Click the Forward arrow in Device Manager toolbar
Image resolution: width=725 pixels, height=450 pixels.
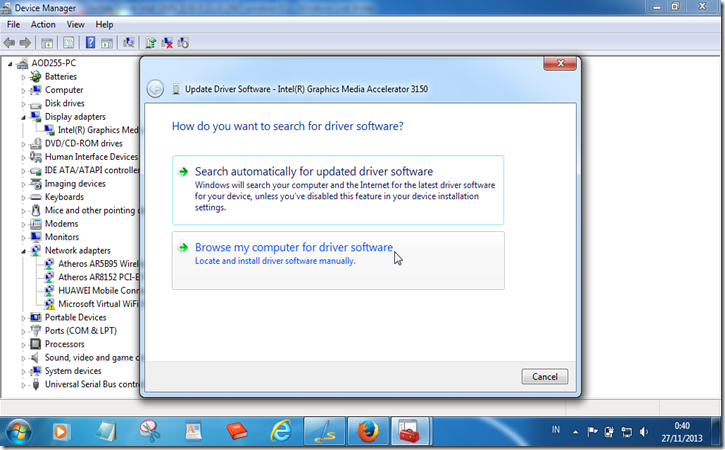(25, 43)
